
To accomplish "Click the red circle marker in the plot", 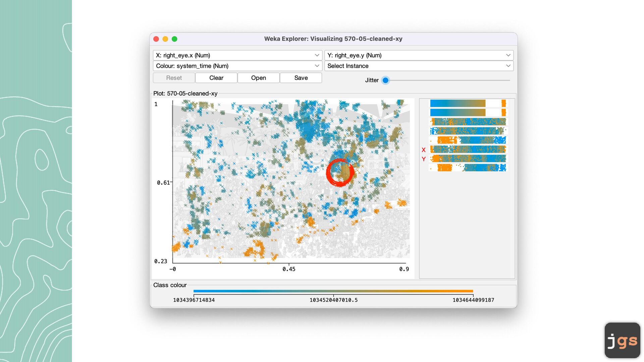I will (x=340, y=173).
